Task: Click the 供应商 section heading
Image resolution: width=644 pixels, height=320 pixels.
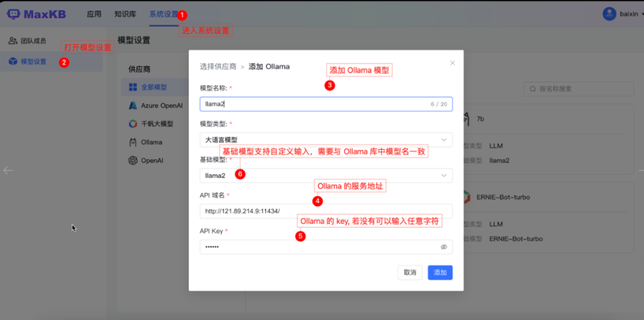Action: coord(139,69)
